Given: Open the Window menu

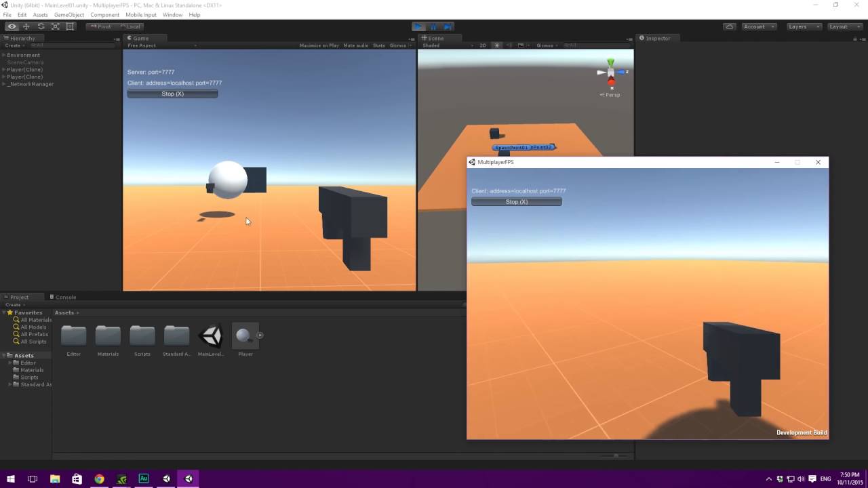Looking at the screenshot, I should click(x=172, y=14).
